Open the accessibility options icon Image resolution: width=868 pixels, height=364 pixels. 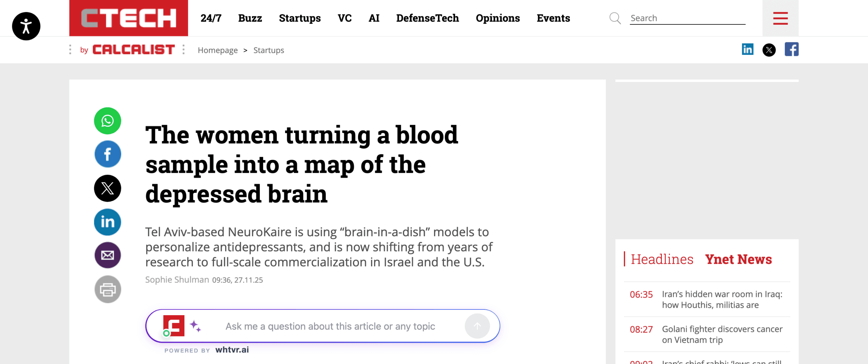tap(26, 26)
